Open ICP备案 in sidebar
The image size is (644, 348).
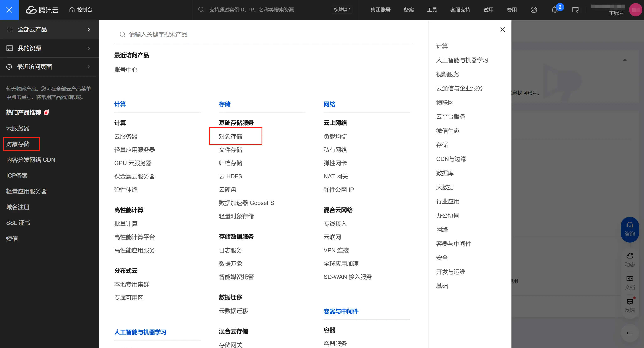tap(17, 176)
